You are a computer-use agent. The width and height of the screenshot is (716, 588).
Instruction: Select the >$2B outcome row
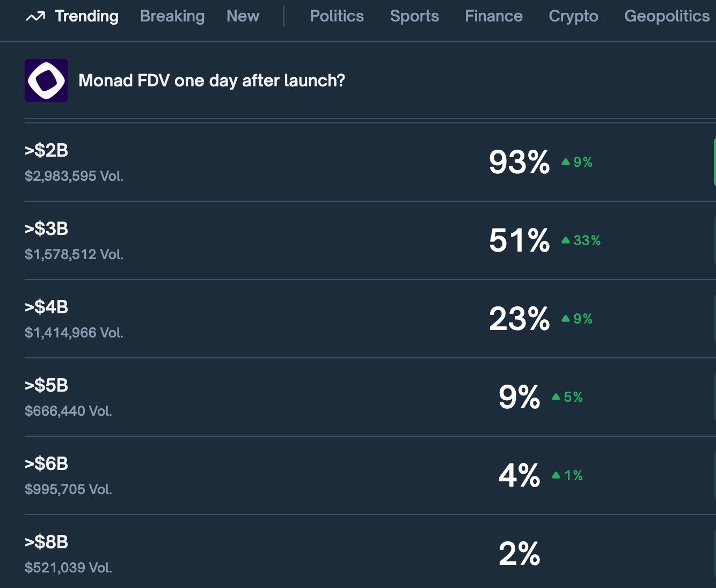[x=370, y=162]
